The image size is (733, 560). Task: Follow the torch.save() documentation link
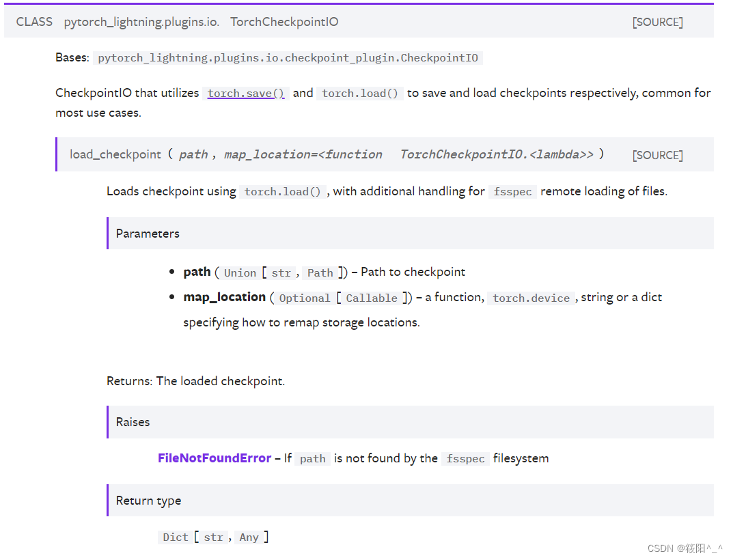coord(245,93)
